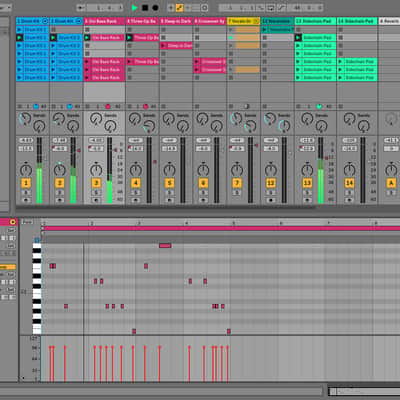Select the 5 Deep in Dark track header

176,21
